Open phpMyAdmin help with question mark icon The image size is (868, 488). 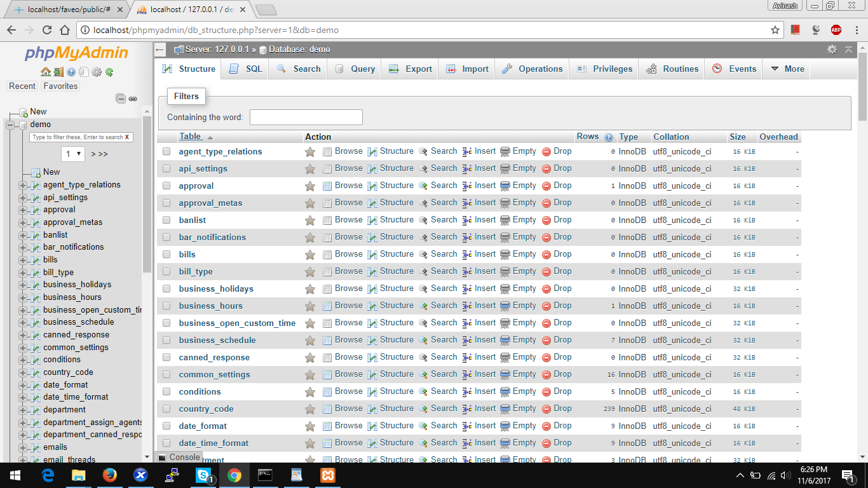click(71, 72)
